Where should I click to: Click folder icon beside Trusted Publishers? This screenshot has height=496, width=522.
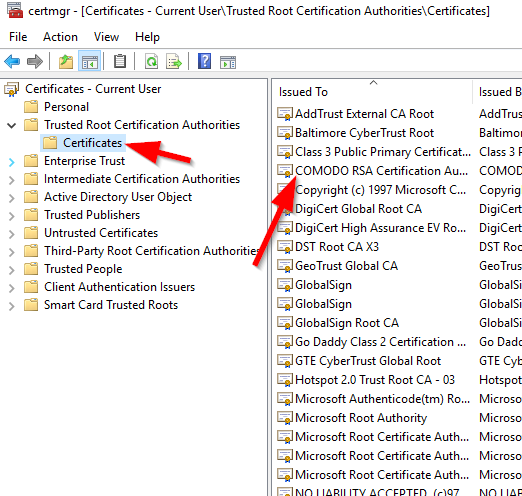31,215
